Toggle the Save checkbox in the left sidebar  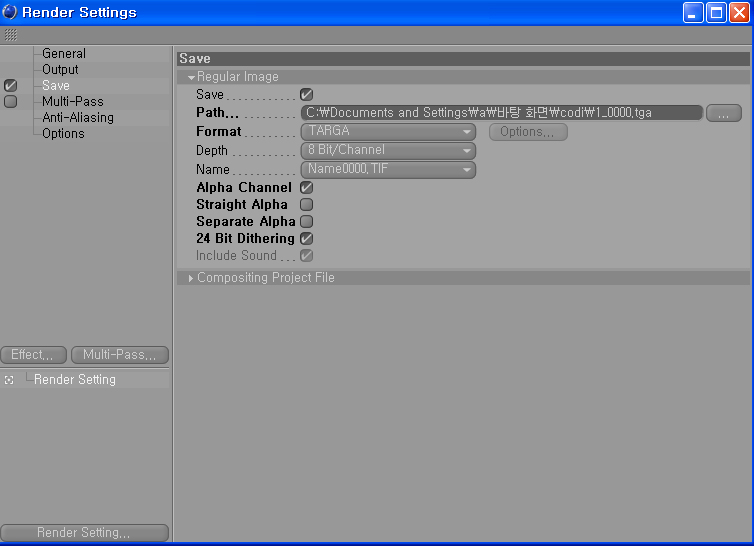point(10,86)
